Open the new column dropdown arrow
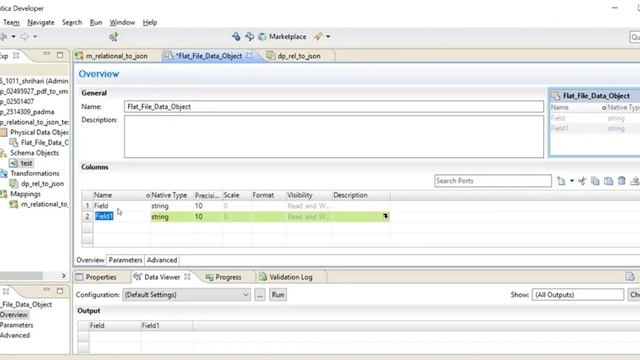 [x=572, y=181]
